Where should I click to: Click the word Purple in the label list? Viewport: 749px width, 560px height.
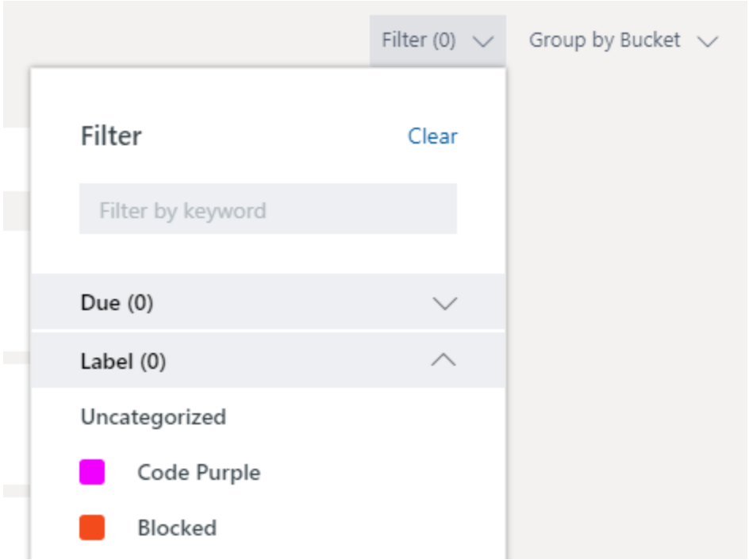pos(229,473)
